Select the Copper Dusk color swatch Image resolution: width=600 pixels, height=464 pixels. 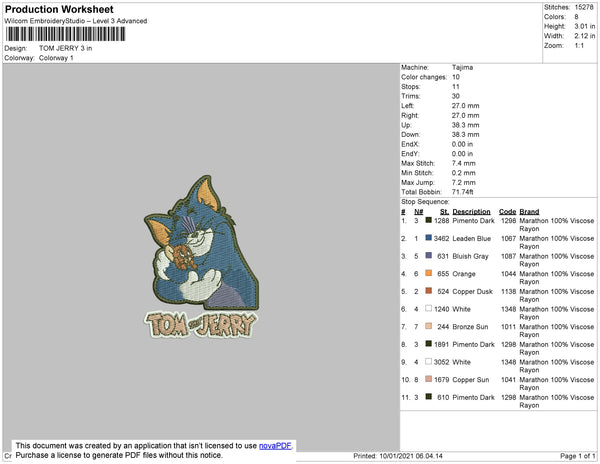429,291
